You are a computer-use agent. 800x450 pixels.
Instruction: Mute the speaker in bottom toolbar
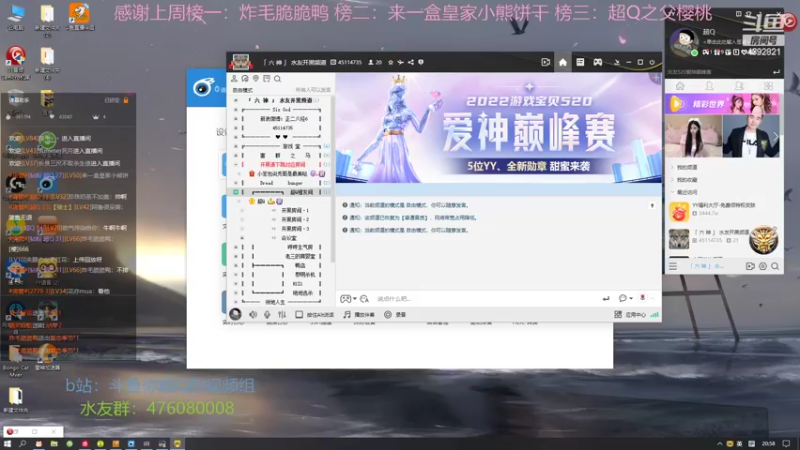253,315
